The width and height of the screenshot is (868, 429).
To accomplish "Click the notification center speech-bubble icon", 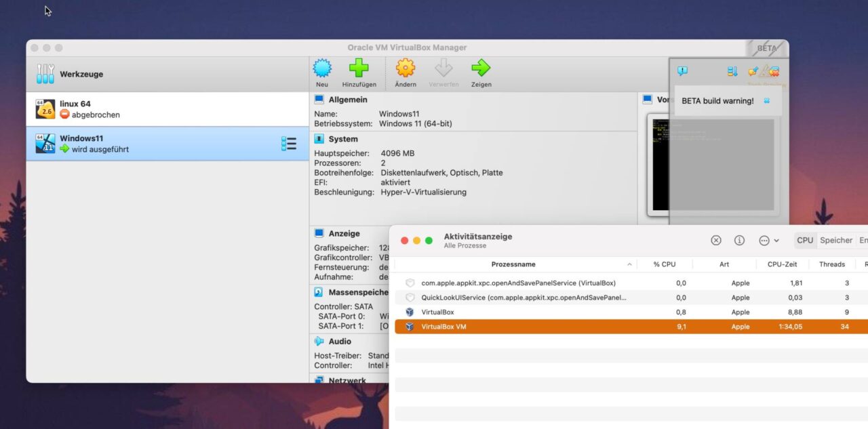I will (682, 71).
